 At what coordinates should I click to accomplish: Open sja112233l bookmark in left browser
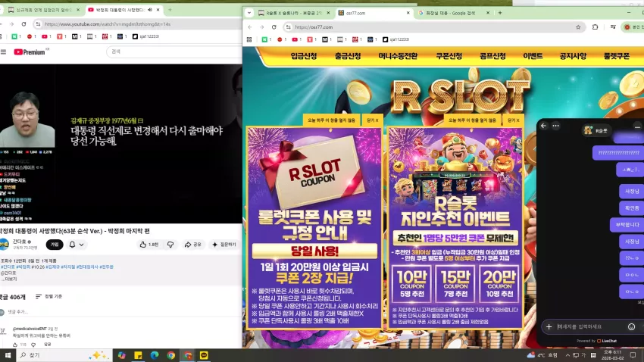tap(146, 36)
